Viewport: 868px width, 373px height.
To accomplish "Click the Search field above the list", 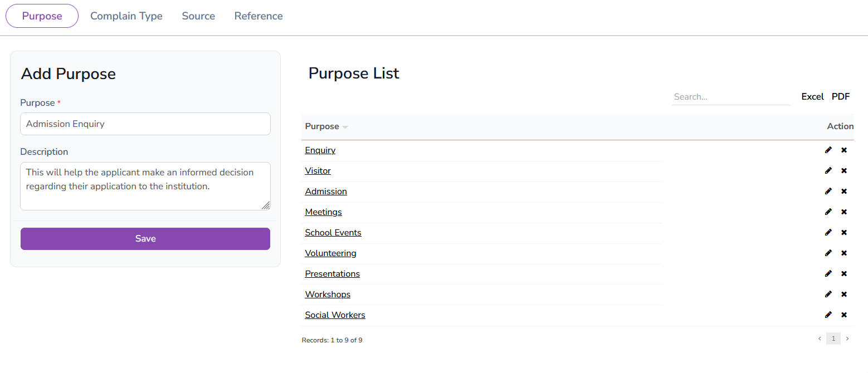I will point(730,96).
